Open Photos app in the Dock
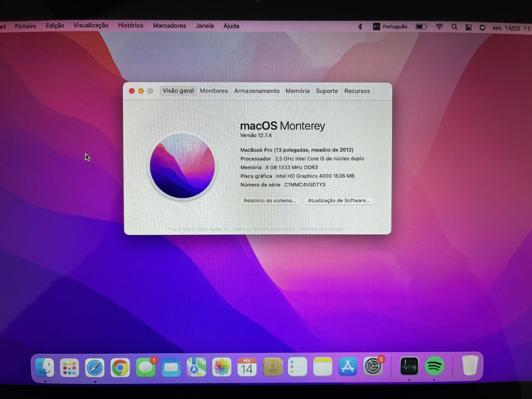 pyautogui.click(x=221, y=367)
